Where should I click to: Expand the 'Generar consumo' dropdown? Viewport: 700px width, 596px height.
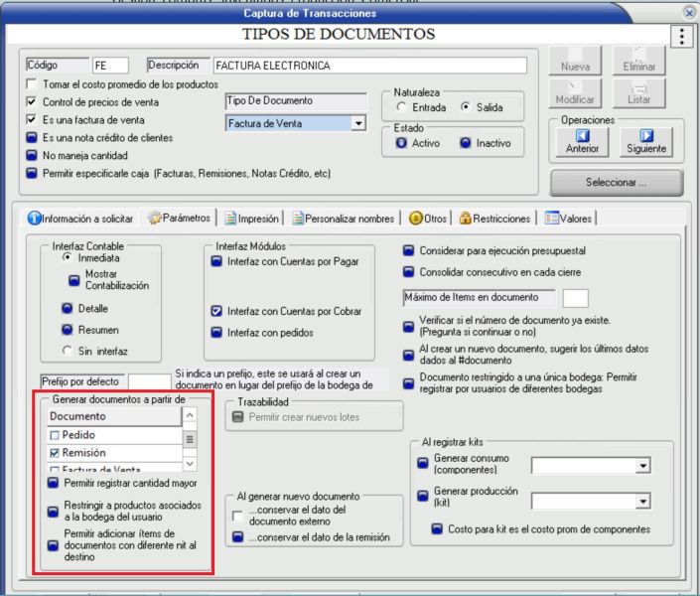[x=642, y=465]
